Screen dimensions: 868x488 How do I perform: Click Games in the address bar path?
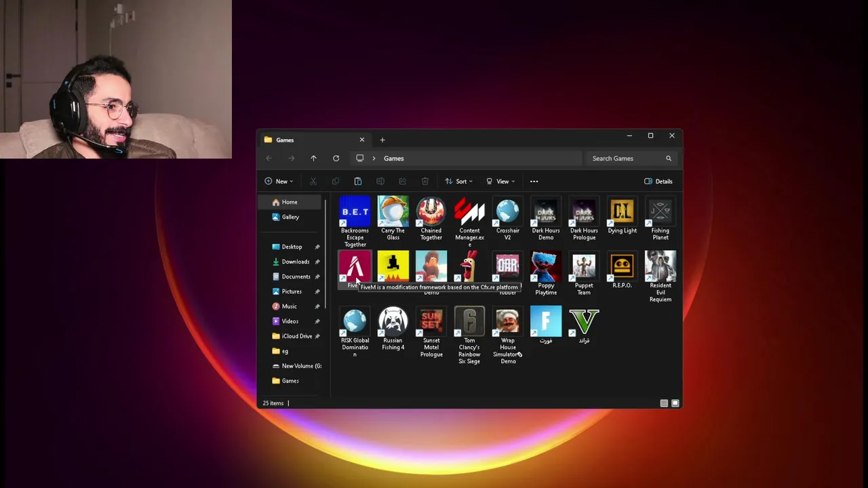pyautogui.click(x=393, y=159)
